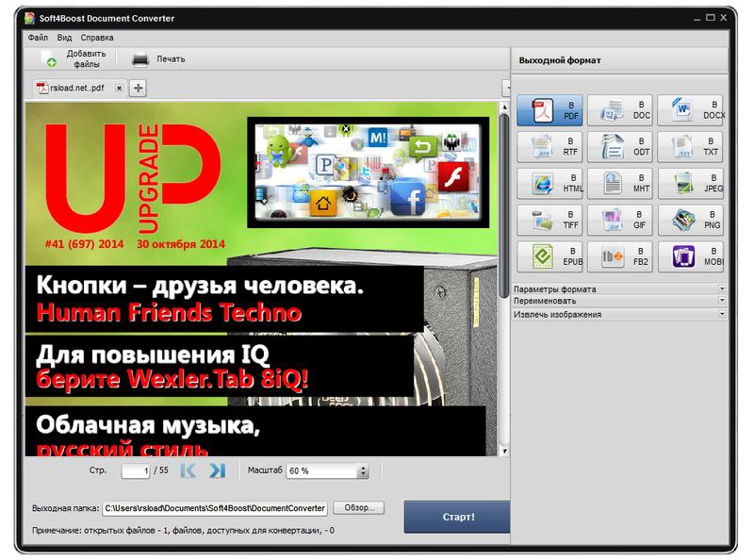Click the preview scrollbar down arrow
Image resolution: width=754 pixels, height=560 pixels.
tap(504, 452)
